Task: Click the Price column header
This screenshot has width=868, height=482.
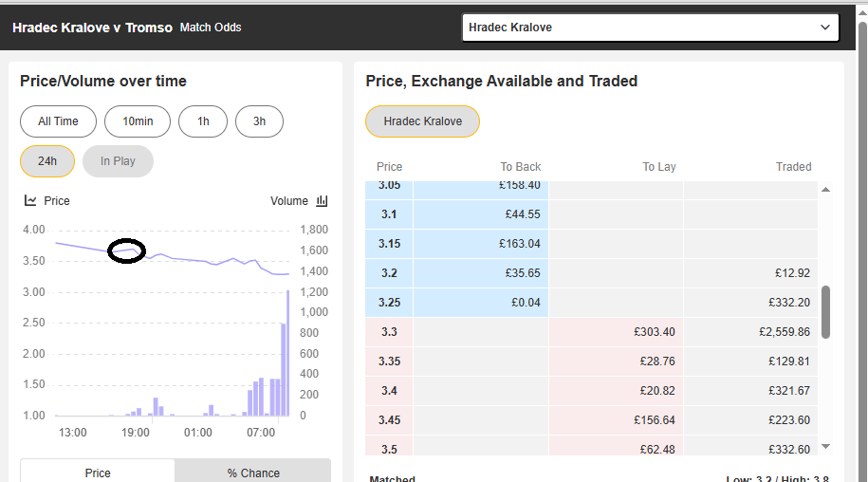Action: coord(389,167)
